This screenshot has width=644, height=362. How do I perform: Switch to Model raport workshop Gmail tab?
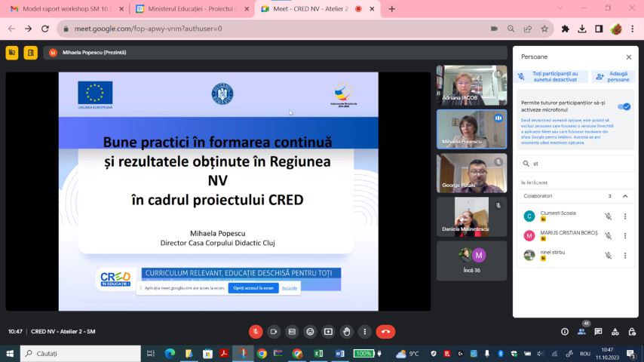coord(64,9)
